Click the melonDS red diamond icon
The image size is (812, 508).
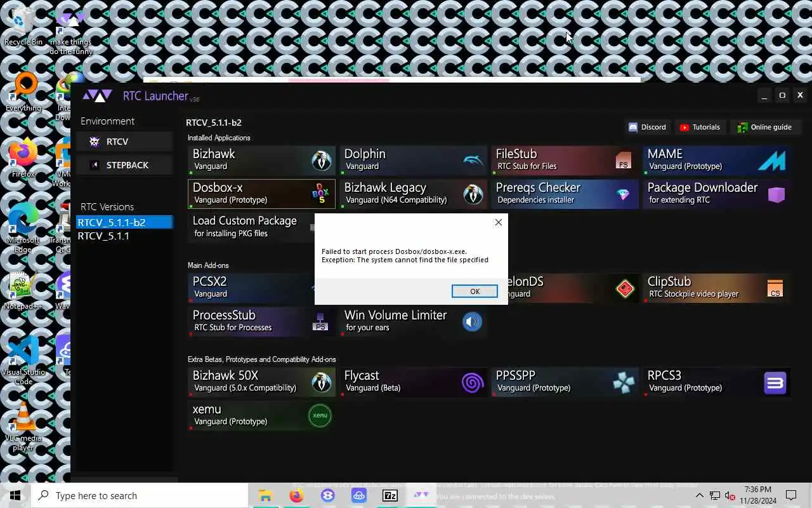pos(625,289)
